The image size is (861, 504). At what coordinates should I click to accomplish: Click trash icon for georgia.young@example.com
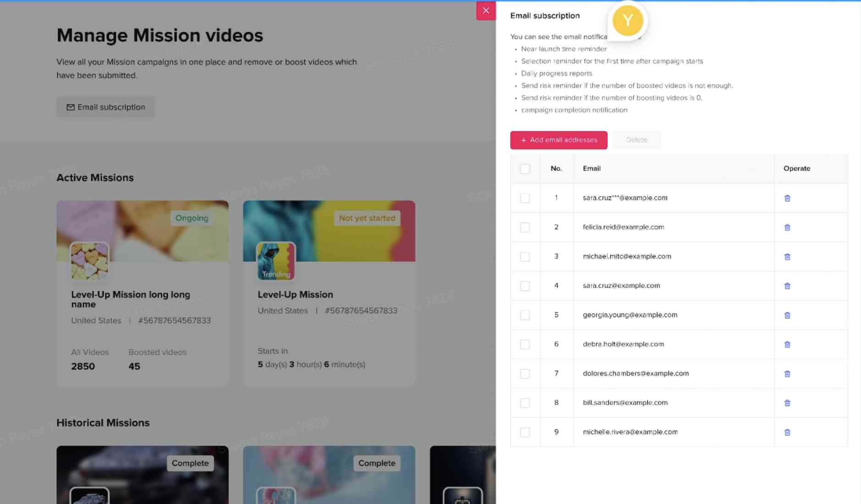click(787, 315)
